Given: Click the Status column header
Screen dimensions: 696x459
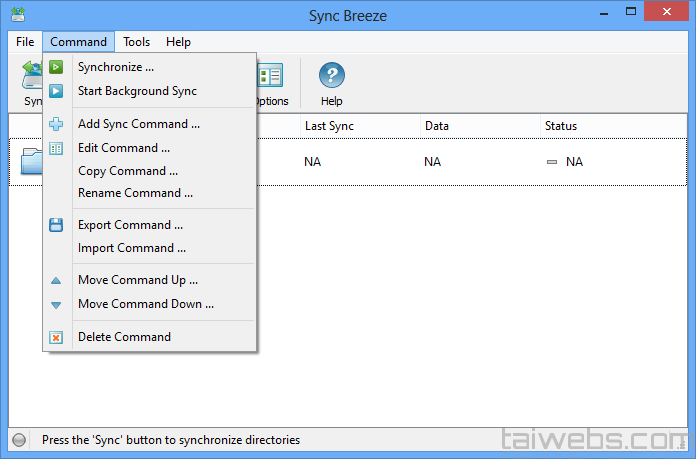Looking at the screenshot, I should [x=560, y=126].
